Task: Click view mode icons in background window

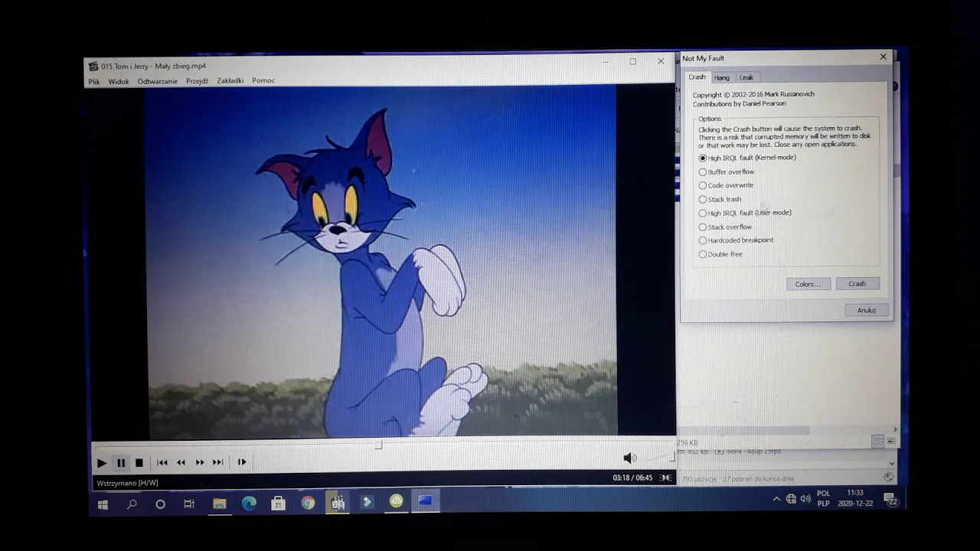Action: point(884,442)
